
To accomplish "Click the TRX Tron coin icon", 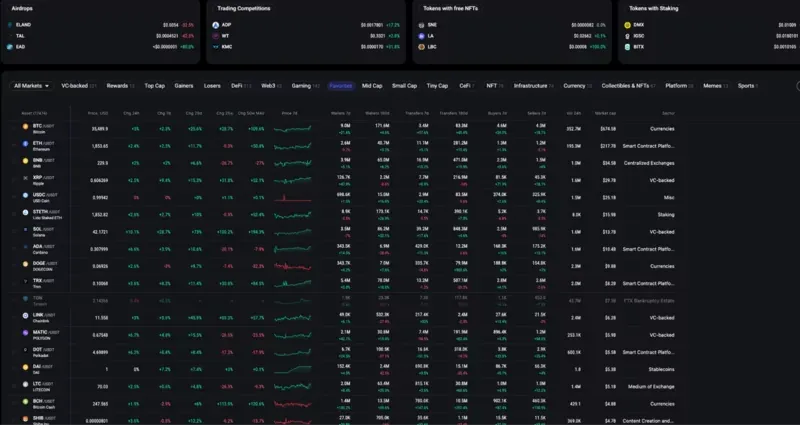I will (26, 281).
